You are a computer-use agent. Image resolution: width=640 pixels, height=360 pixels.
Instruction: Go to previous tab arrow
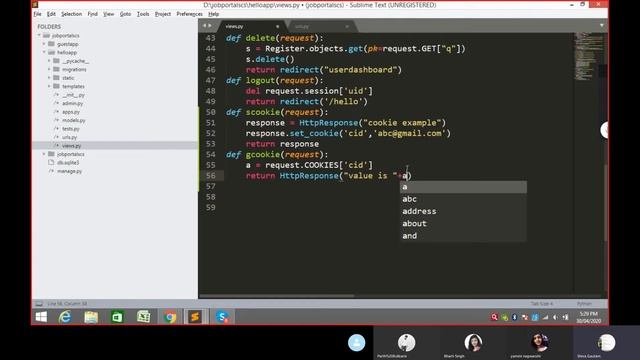pyautogui.click(x=204, y=26)
